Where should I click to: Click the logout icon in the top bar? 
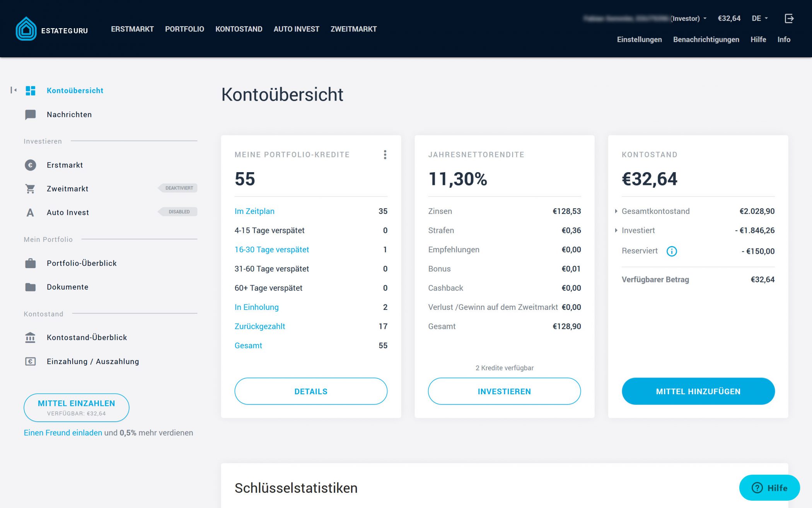tap(788, 18)
